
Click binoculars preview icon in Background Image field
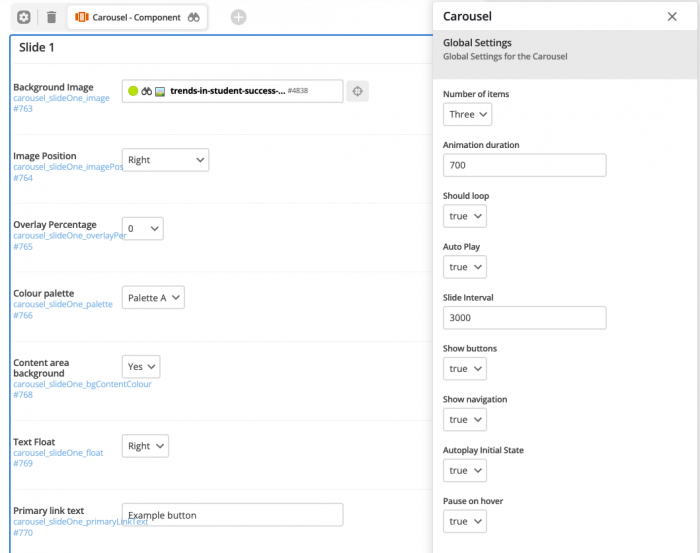click(x=146, y=91)
